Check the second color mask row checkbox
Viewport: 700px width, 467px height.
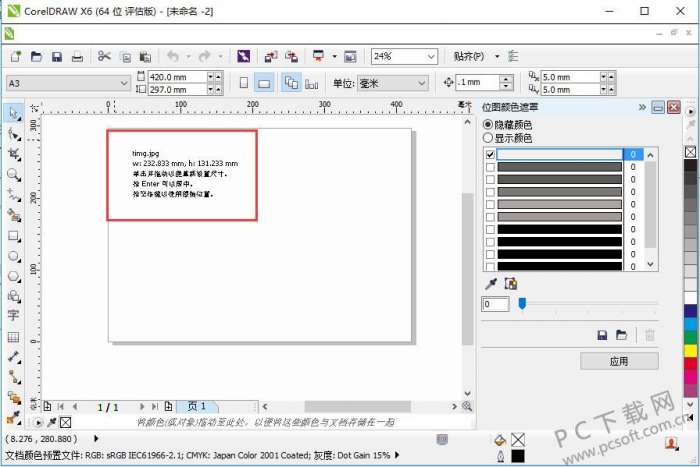490,167
